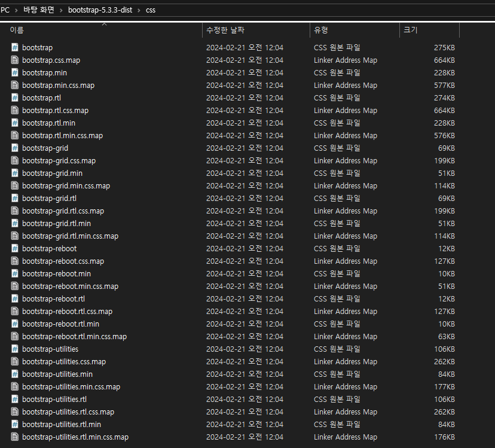Click the modified date of bootstrap-reboot.rtl
The height and width of the screenshot is (448, 495).
[245, 298]
